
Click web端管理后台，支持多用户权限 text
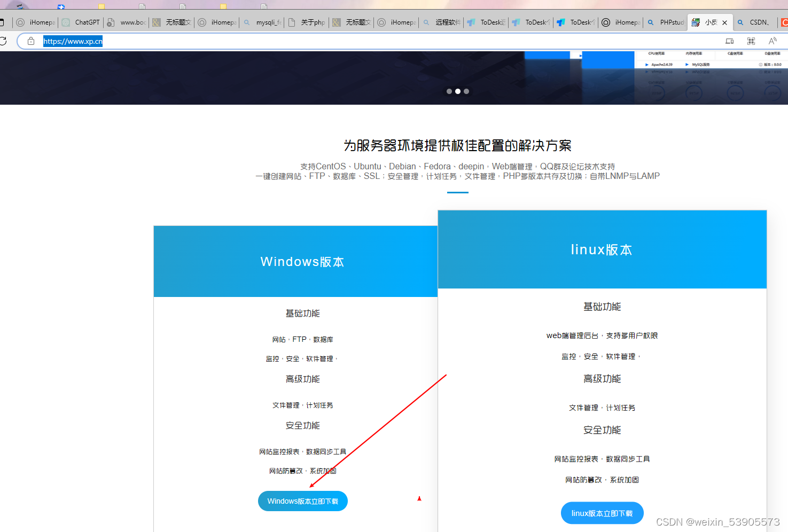point(602,335)
